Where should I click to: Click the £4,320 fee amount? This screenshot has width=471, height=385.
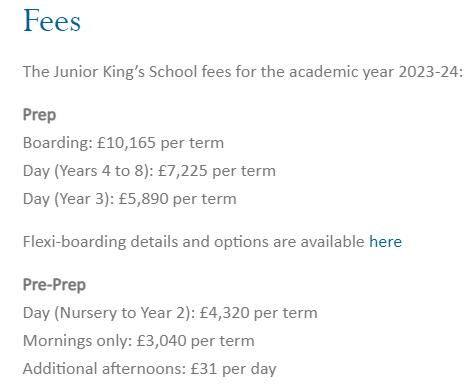pos(224,313)
